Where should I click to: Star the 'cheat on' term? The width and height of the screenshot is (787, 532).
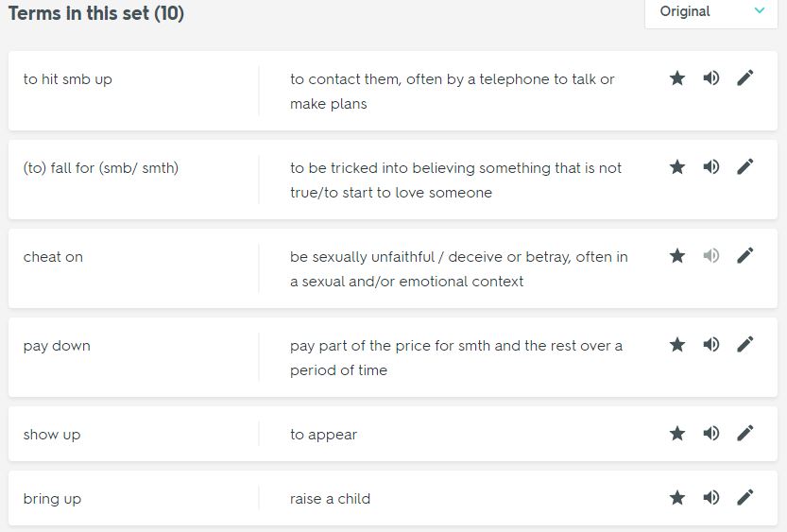tap(677, 255)
